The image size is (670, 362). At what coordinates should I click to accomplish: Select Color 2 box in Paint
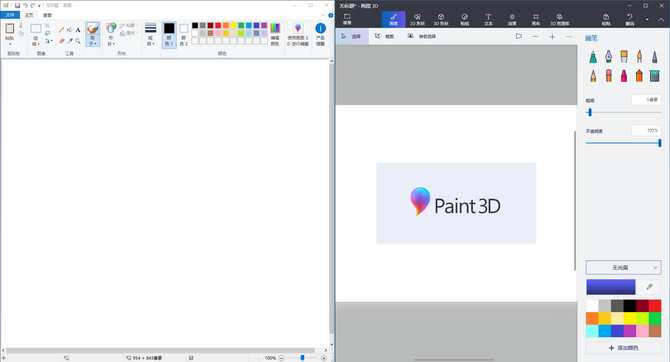(x=184, y=35)
